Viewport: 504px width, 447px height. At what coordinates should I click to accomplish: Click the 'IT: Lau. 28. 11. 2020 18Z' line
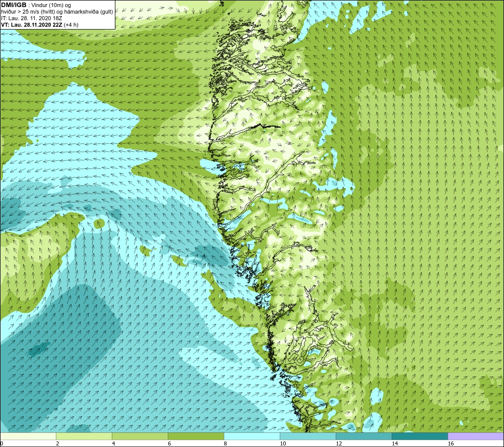tap(31, 18)
